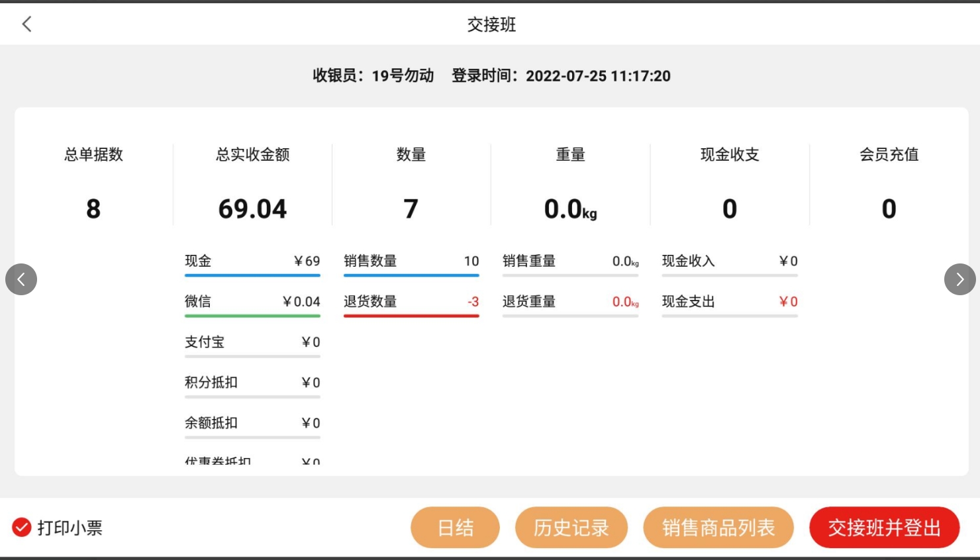Select the 总实收金额 value 69.04
980x560 pixels.
252,209
